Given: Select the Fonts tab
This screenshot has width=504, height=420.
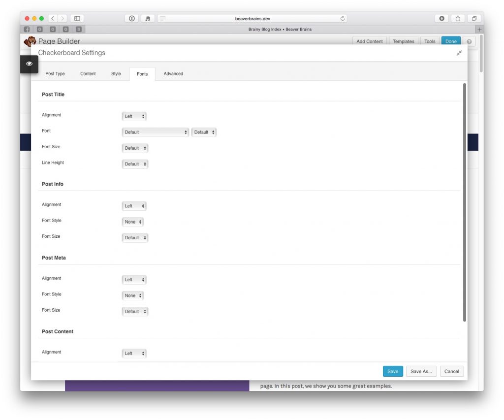Looking at the screenshot, I should (142, 74).
